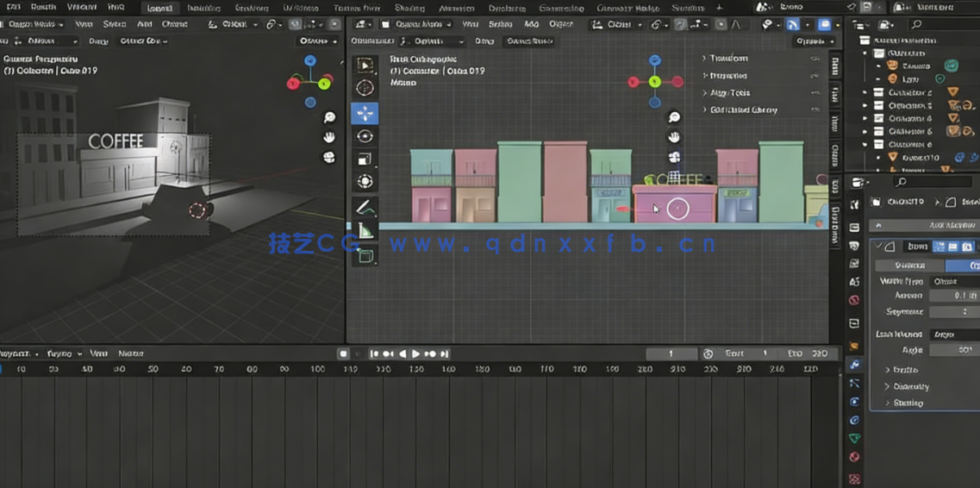980x488 pixels.
Task: Choose the Scale tool in the toolbar
Action: coord(365,159)
